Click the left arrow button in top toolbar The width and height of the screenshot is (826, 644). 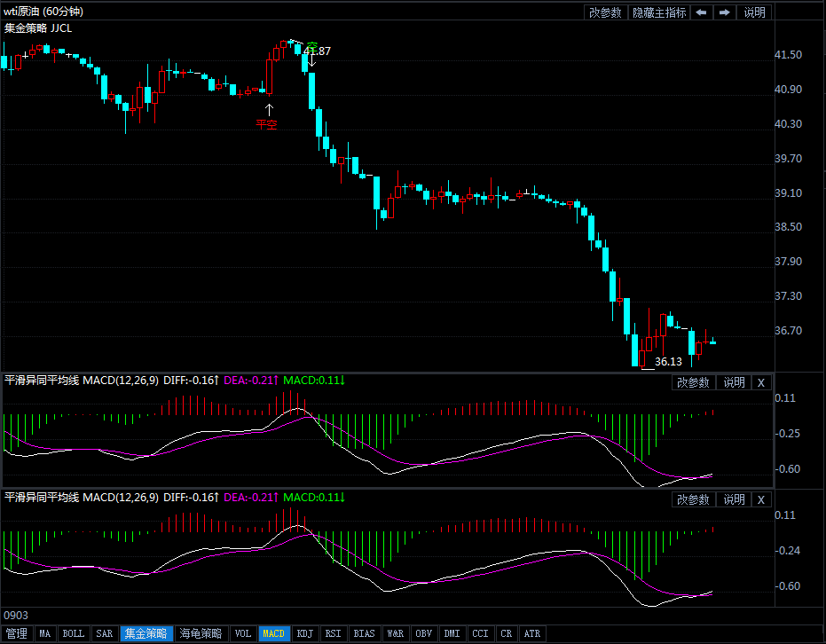701,12
